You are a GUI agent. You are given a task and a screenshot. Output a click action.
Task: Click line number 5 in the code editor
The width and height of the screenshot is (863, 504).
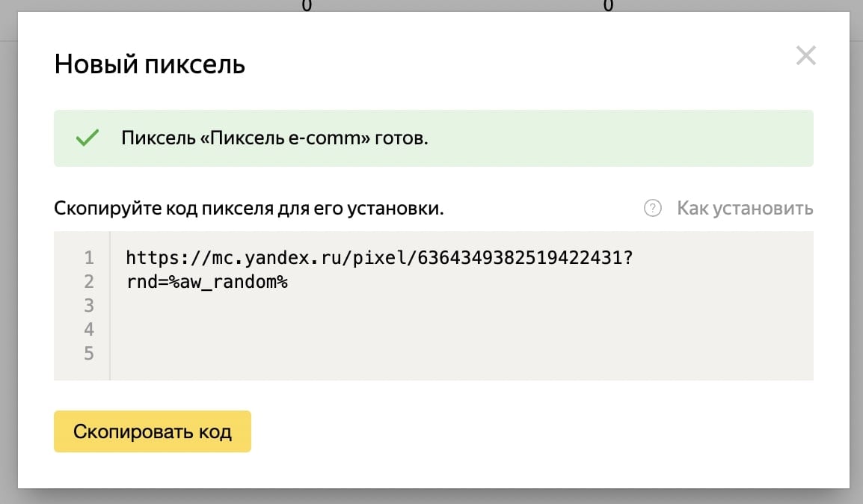[x=88, y=353]
